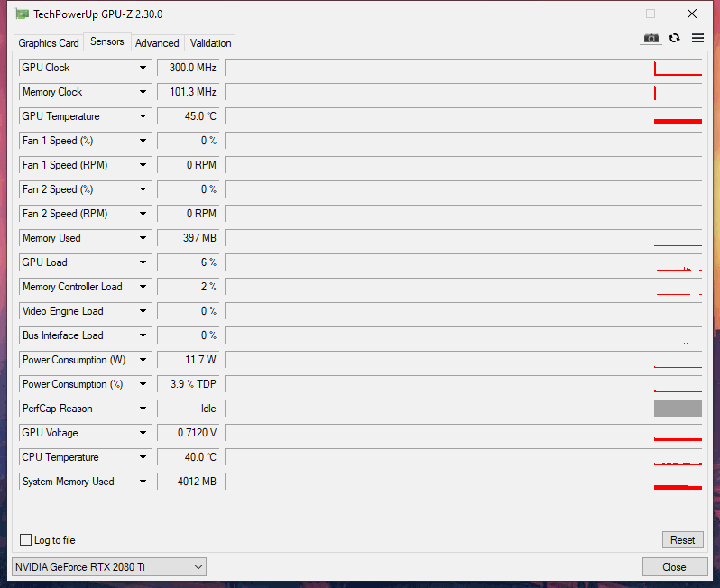720x588 pixels.
Task: Expand Power Consumption (W) dropdown
Action: tap(143, 360)
